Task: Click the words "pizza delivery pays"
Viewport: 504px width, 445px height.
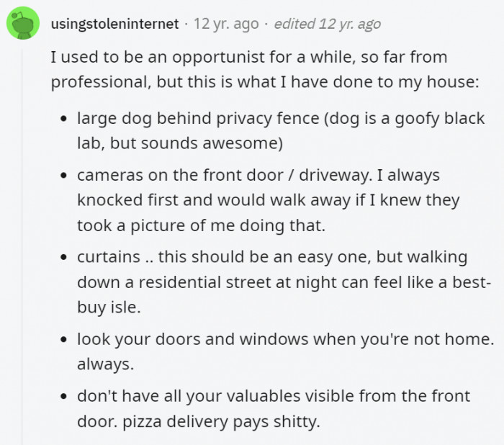Action: (x=196, y=421)
